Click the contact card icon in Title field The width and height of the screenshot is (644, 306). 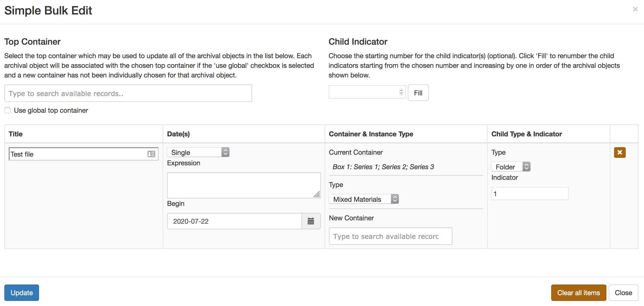pos(151,154)
